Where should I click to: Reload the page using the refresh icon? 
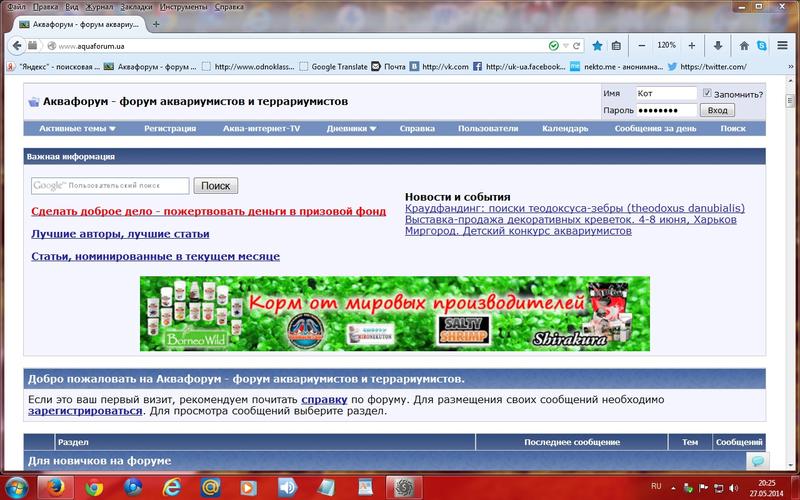point(577,45)
